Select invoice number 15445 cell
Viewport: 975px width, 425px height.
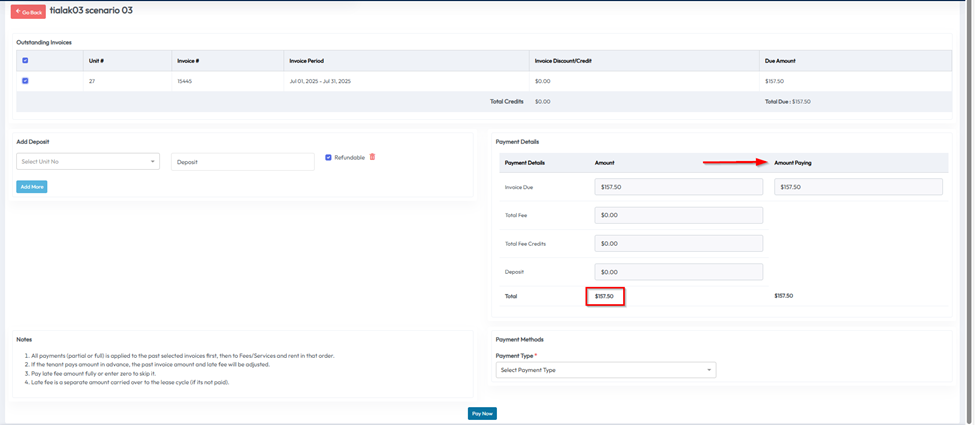click(x=185, y=81)
